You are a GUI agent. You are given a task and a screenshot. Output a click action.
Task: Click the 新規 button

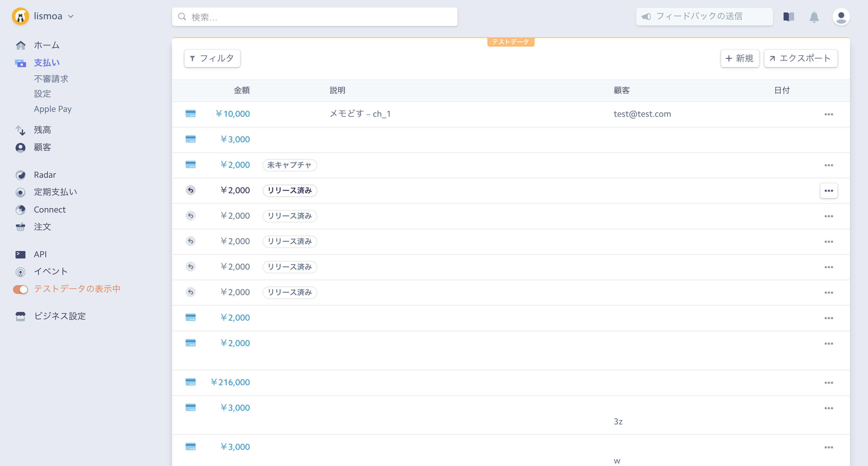point(739,58)
